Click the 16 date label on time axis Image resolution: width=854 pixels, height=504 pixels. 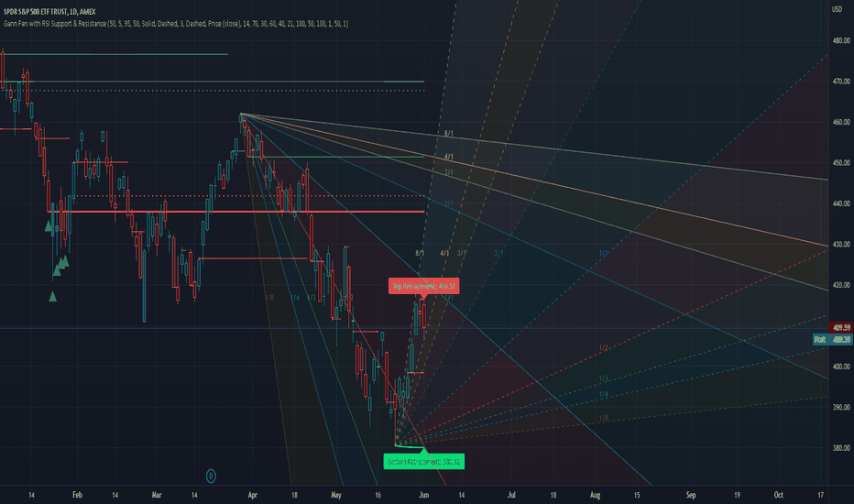click(x=378, y=495)
